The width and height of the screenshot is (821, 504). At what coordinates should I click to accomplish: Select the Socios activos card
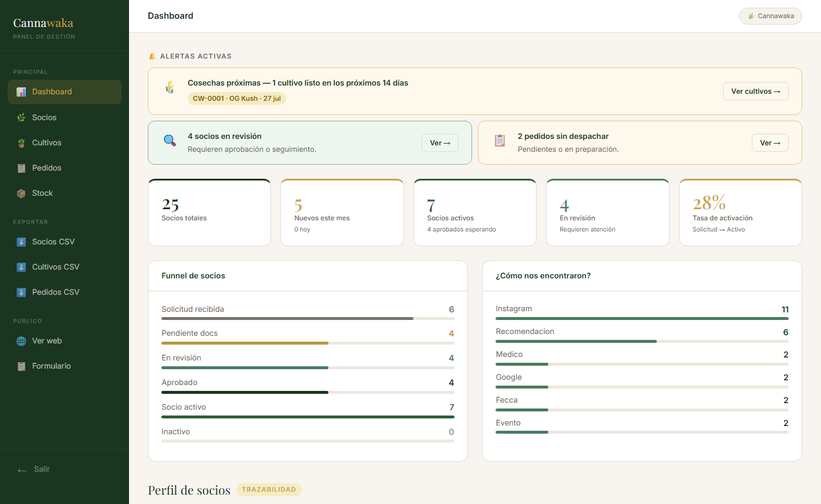475,212
